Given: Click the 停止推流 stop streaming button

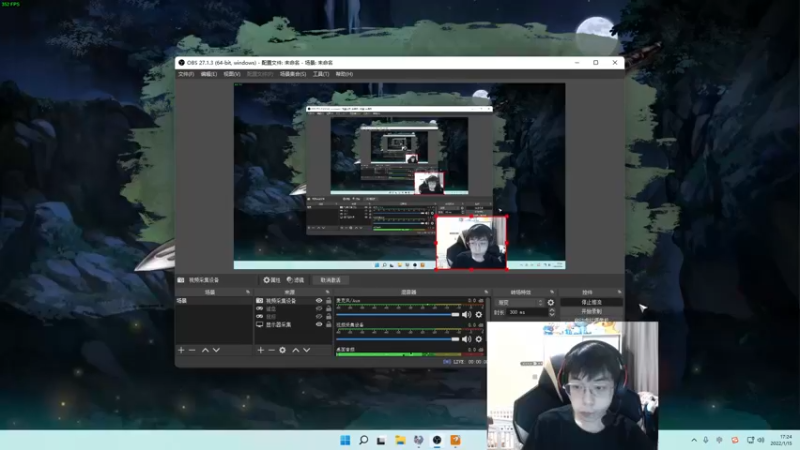Looking at the screenshot, I should [x=591, y=302].
